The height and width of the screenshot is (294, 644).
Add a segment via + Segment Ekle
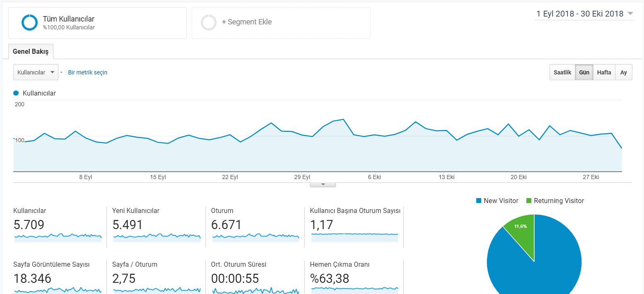pyautogui.click(x=247, y=22)
